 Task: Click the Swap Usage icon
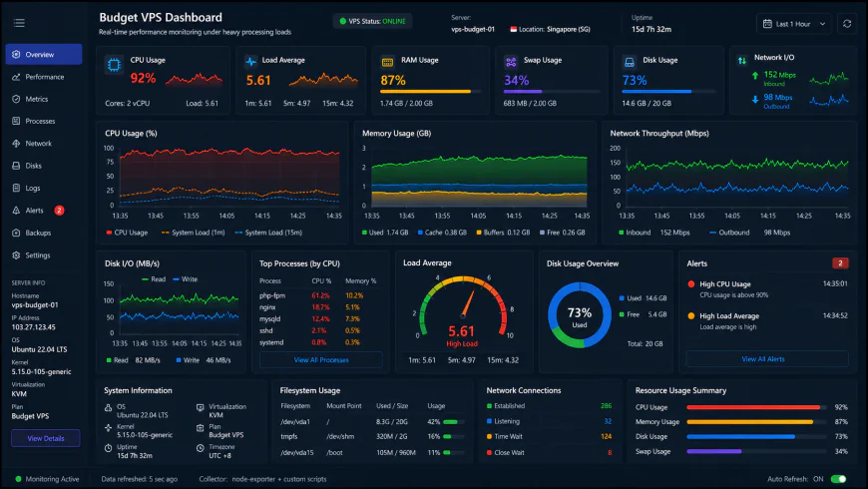511,62
